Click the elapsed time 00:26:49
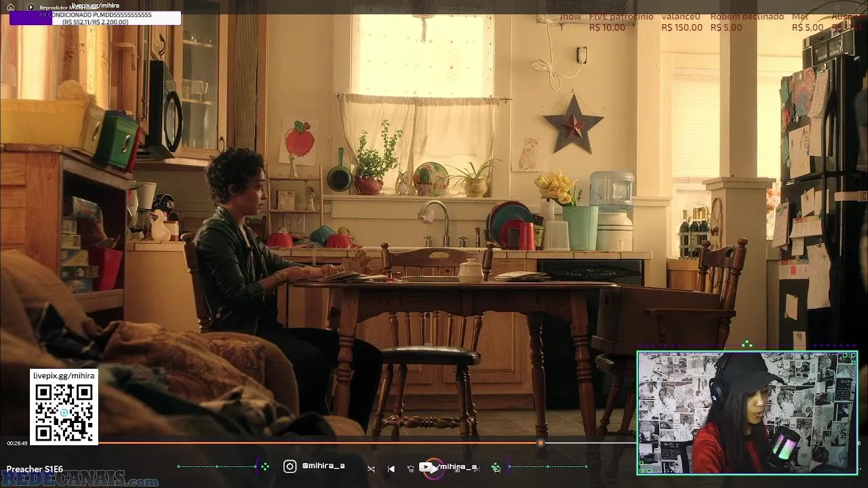 tap(17, 443)
